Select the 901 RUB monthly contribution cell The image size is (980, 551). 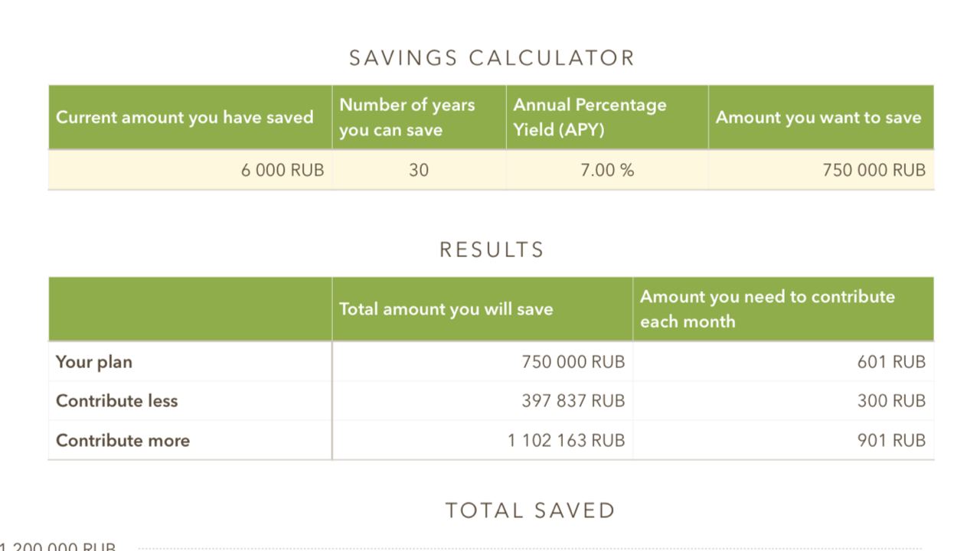click(x=783, y=440)
